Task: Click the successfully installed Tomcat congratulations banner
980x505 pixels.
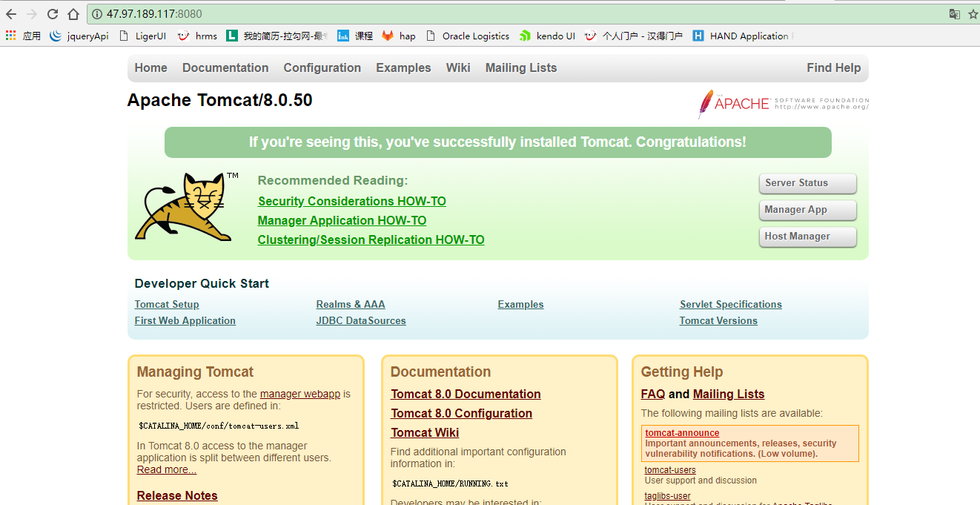Action: (497, 142)
